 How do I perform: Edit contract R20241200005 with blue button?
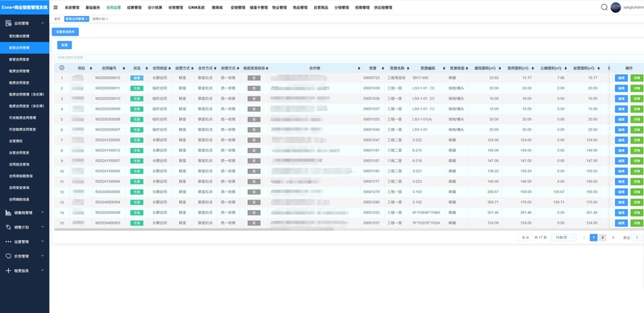(x=621, y=140)
